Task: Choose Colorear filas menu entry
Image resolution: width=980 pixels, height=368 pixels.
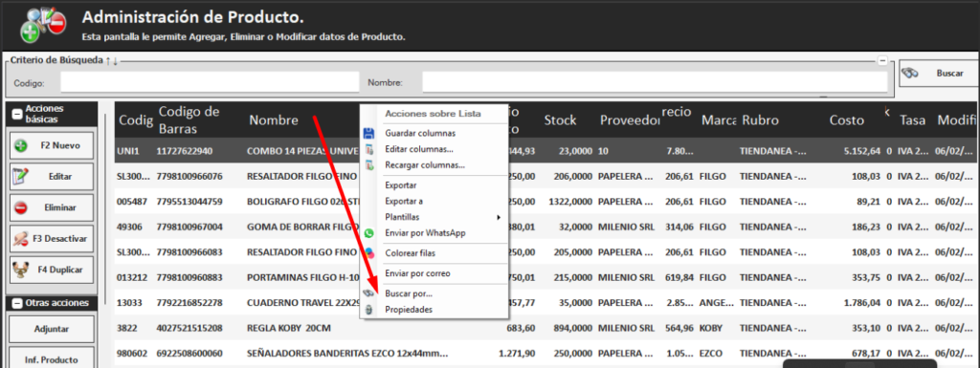Action: click(x=411, y=253)
